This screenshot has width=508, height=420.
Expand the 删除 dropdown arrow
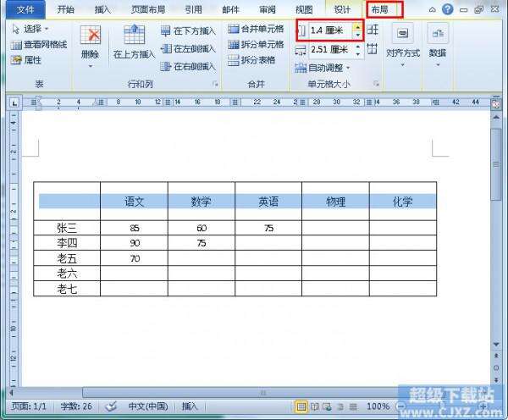91,66
